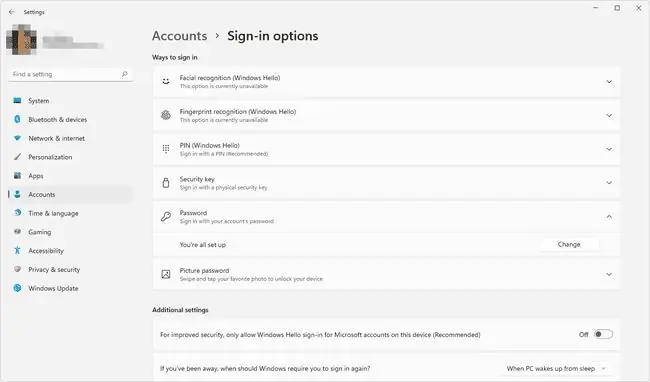Click the PIN keypad icon

[x=166, y=149]
